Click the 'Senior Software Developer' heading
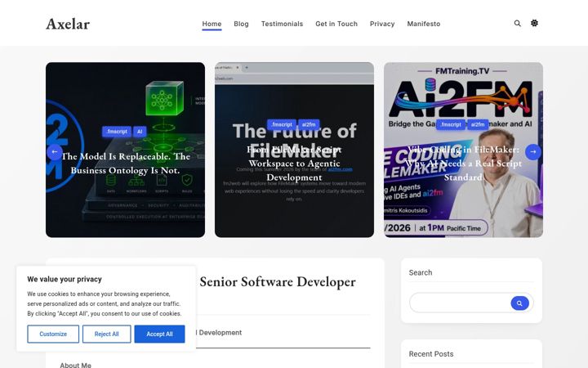The height and width of the screenshot is (368, 588). coord(278,281)
